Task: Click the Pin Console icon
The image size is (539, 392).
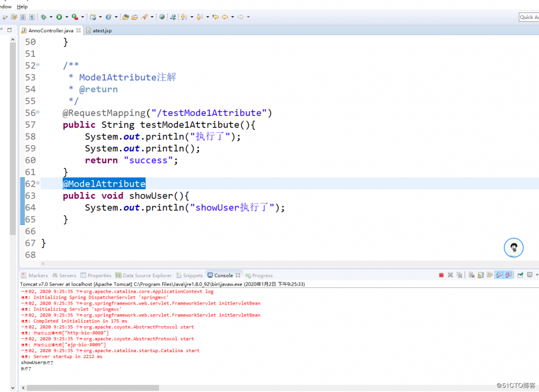Action: pos(521,275)
